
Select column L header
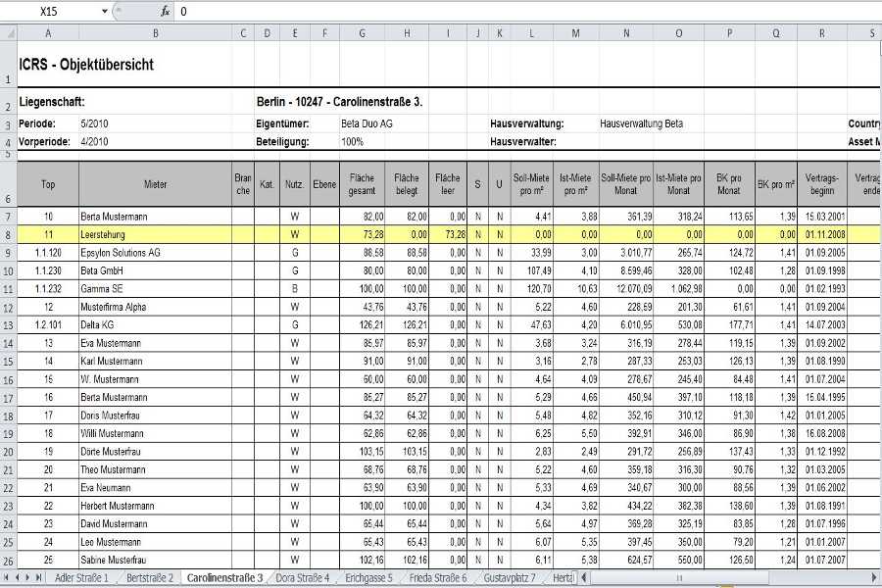531,33
